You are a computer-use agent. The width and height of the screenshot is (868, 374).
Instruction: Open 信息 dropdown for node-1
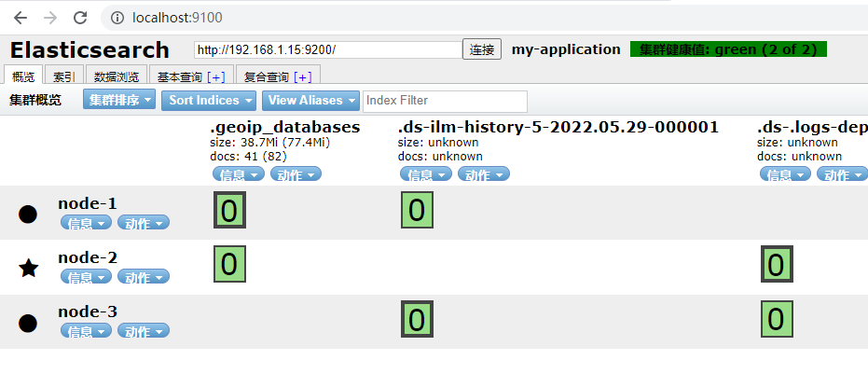87,223
